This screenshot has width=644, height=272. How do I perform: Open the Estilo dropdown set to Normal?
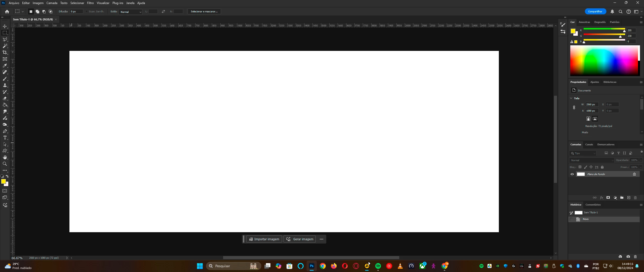(x=131, y=12)
